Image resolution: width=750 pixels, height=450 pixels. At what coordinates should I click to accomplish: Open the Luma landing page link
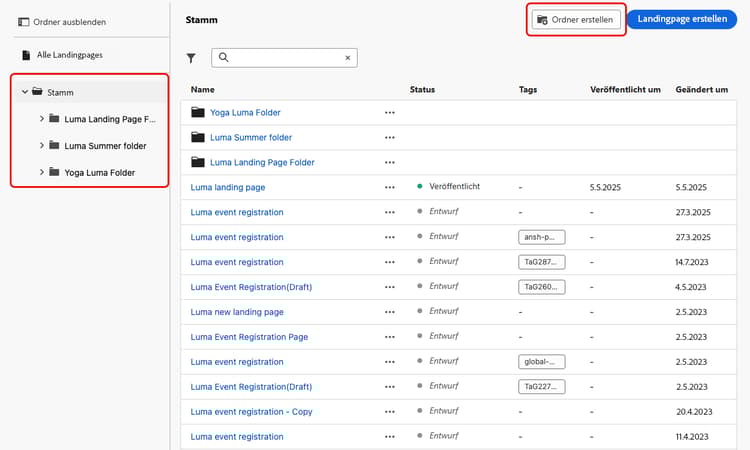[x=227, y=187]
